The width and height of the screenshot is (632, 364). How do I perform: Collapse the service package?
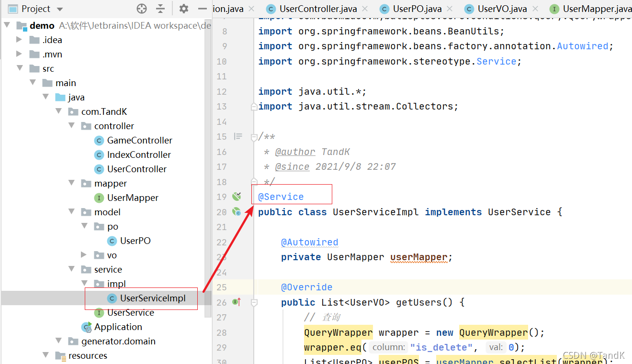(71, 270)
